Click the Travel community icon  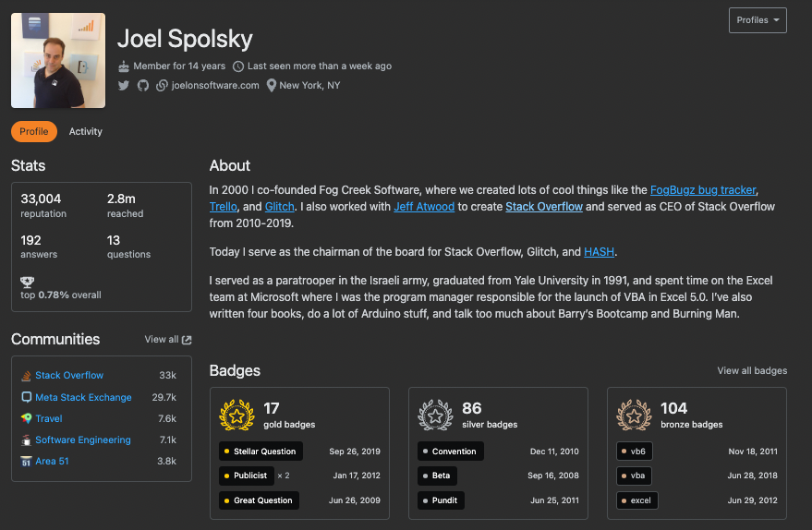click(x=27, y=418)
